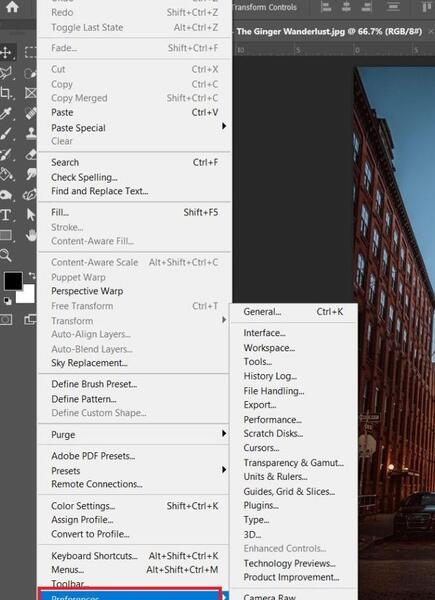The width and height of the screenshot is (435, 600).
Task: Click the black foreground color swatch
Action: click(13, 281)
